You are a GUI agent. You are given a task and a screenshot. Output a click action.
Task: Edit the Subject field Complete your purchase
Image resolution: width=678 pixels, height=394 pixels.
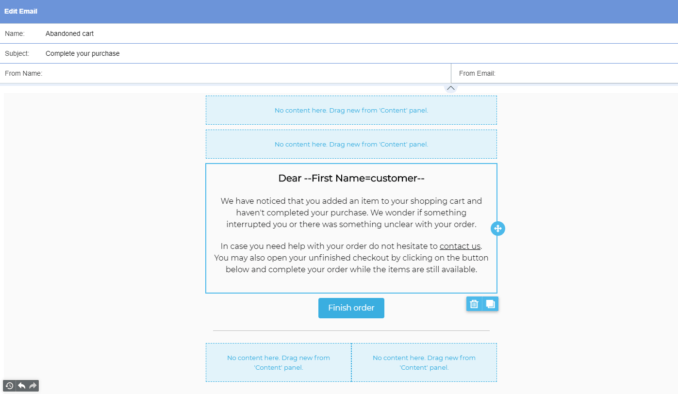[x=339, y=53]
